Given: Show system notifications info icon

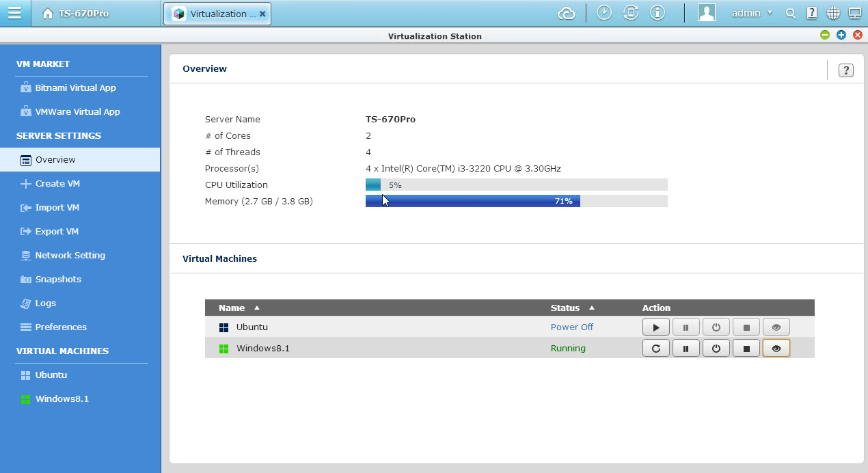Looking at the screenshot, I should click(657, 13).
